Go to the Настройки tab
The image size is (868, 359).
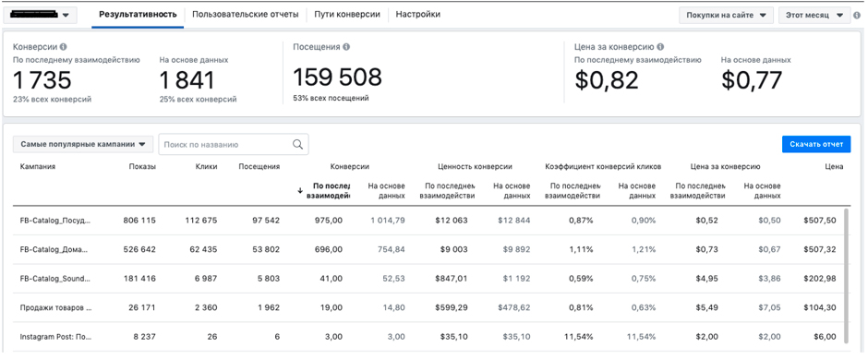click(x=418, y=15)
